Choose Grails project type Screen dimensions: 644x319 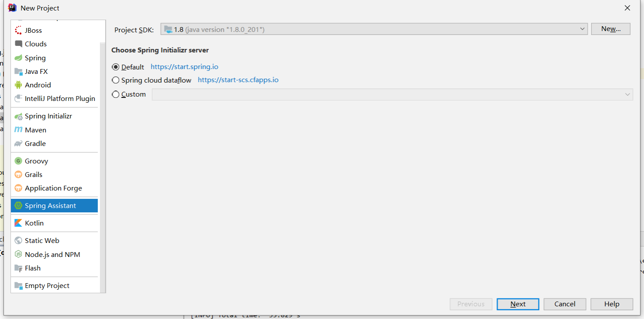click(54, 175)
